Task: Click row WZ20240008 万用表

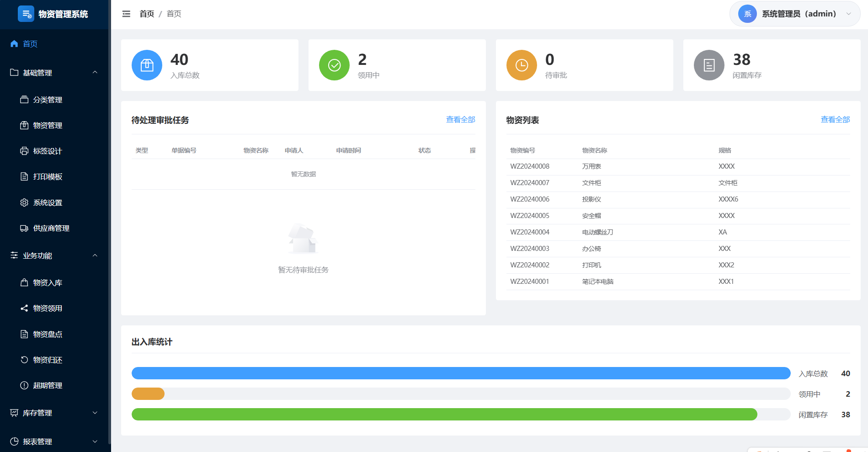Action: pos(678,166)
